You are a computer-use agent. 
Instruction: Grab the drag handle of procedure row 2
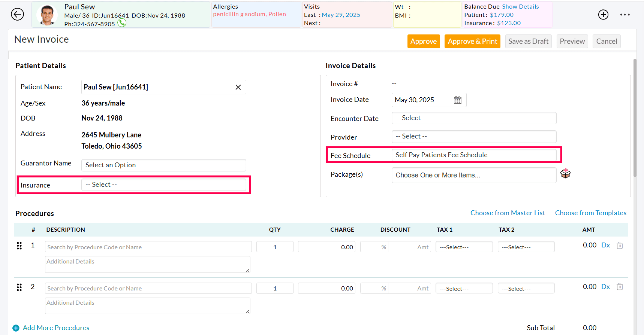coord(19,287)
